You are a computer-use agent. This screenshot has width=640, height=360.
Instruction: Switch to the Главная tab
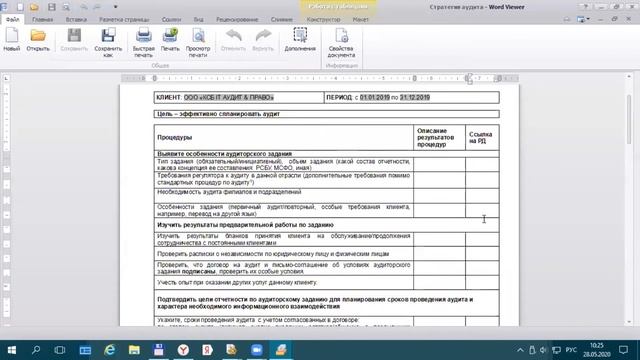tap(42, 19)
